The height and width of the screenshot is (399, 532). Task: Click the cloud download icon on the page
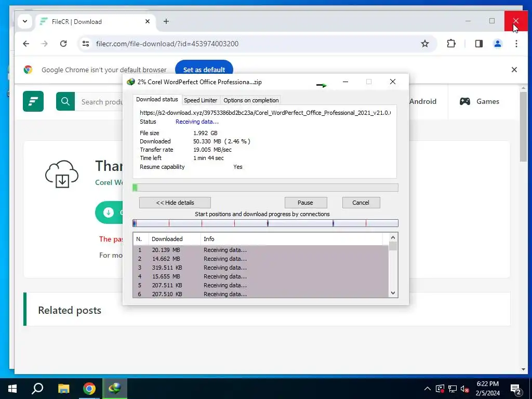[62, 174]
